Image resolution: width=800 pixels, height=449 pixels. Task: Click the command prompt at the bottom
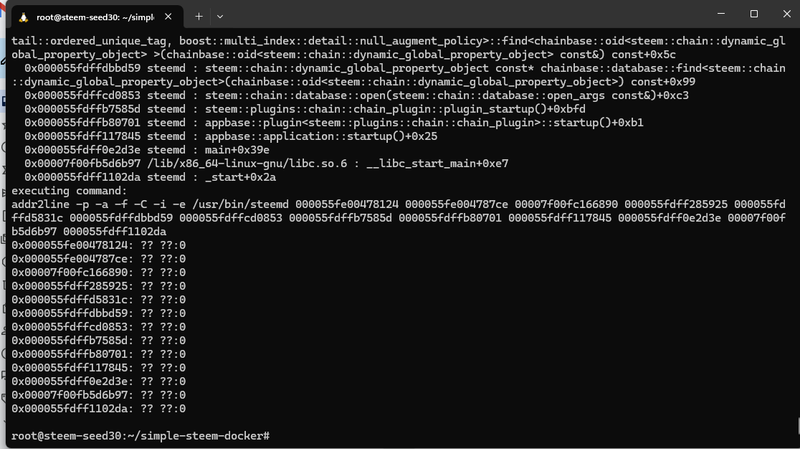[140, 436]
